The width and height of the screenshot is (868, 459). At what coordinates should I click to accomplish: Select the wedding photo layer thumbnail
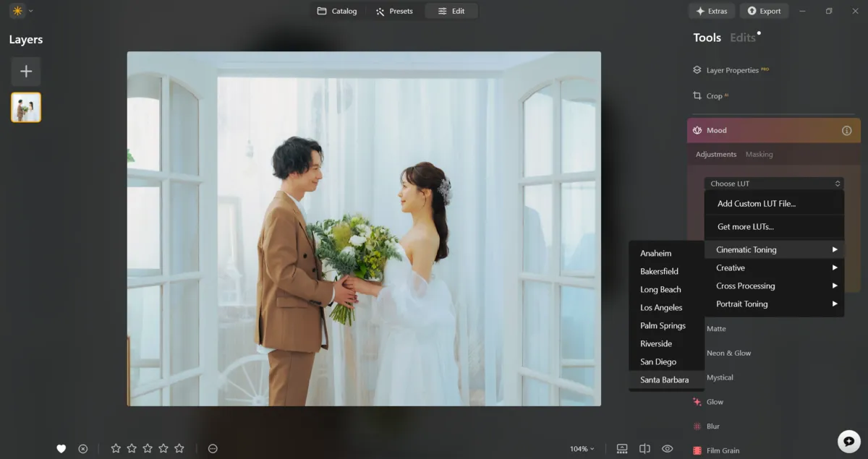pyautogui.click(x=25, y=107)
